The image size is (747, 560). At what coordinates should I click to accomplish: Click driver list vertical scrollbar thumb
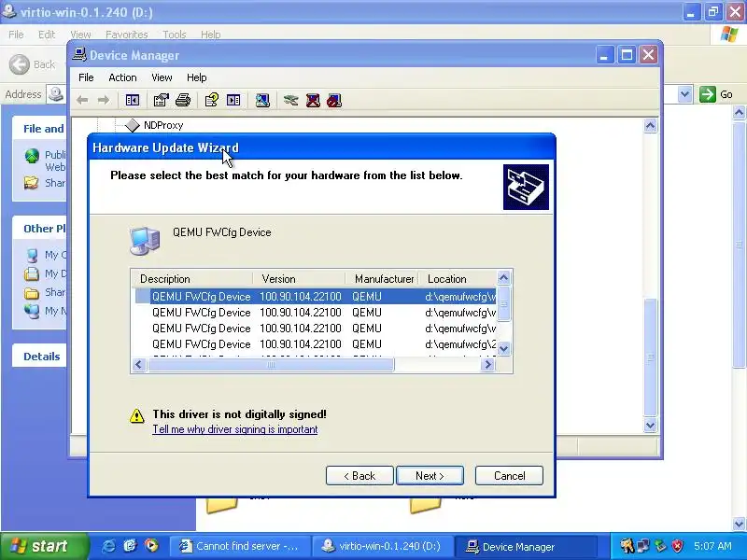(x=503, y=303)
